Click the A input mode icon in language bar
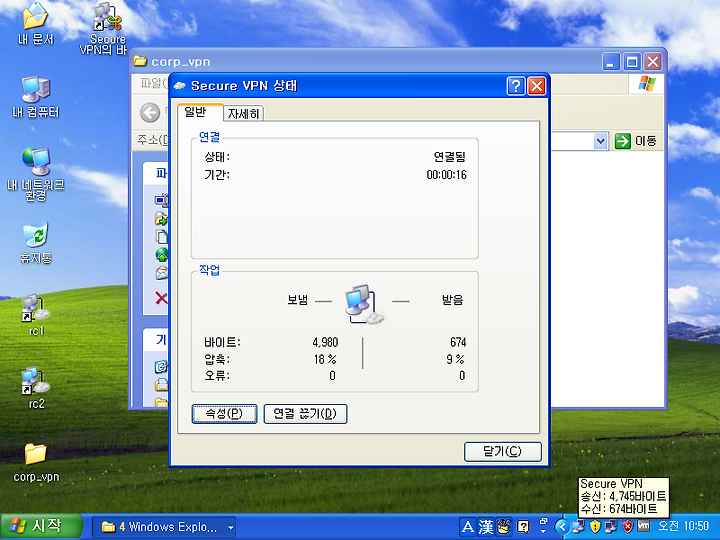 pos(467,527)
